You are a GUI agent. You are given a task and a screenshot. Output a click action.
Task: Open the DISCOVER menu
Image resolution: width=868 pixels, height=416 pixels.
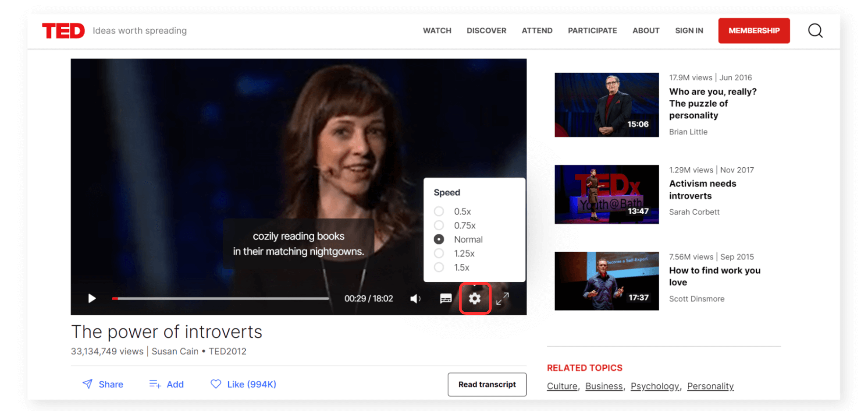486,31
